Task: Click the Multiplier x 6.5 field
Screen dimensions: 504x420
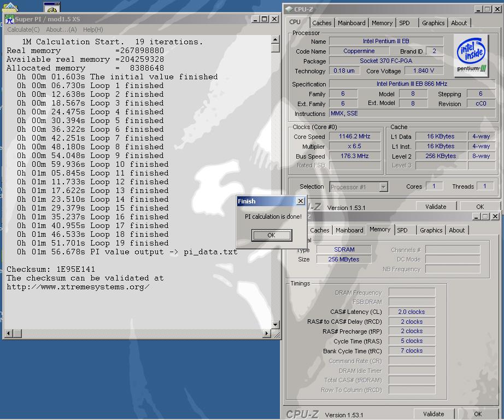Action: click(355, 147)
